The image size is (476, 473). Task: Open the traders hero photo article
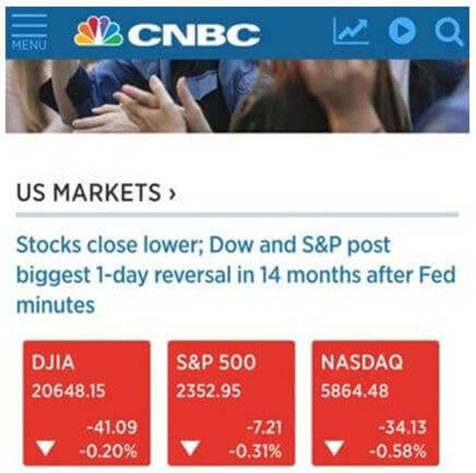pos(237,96)
